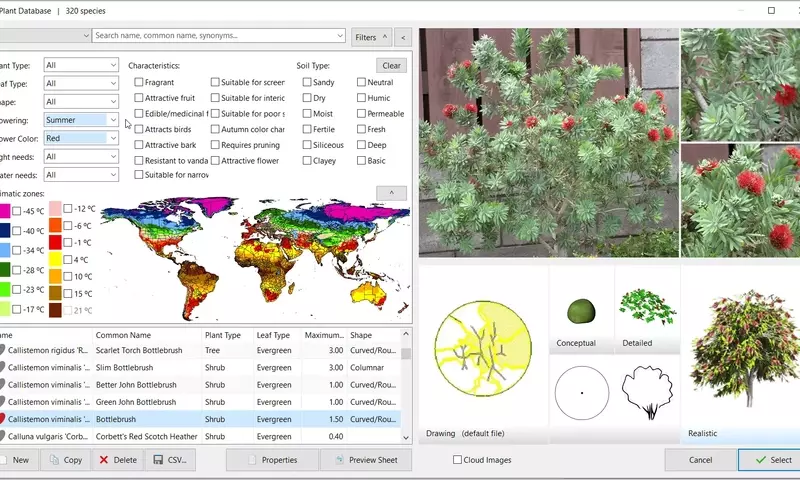Open the large bottlebrush shrub photo
This screenshot has width=800, height=480.
coord(548,142)
